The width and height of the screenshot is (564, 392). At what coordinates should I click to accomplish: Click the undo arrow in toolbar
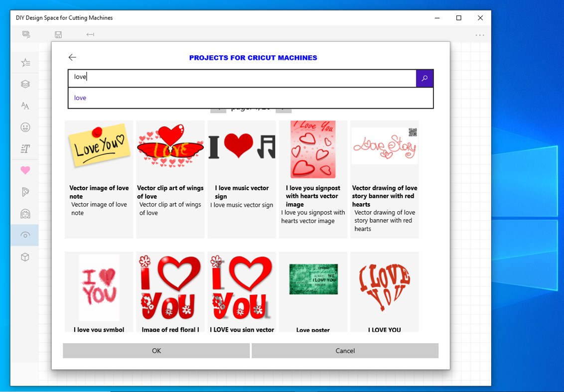[90, 34]
